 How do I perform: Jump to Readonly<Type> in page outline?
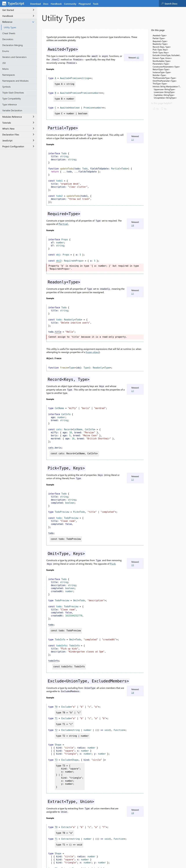coord(160,44)
